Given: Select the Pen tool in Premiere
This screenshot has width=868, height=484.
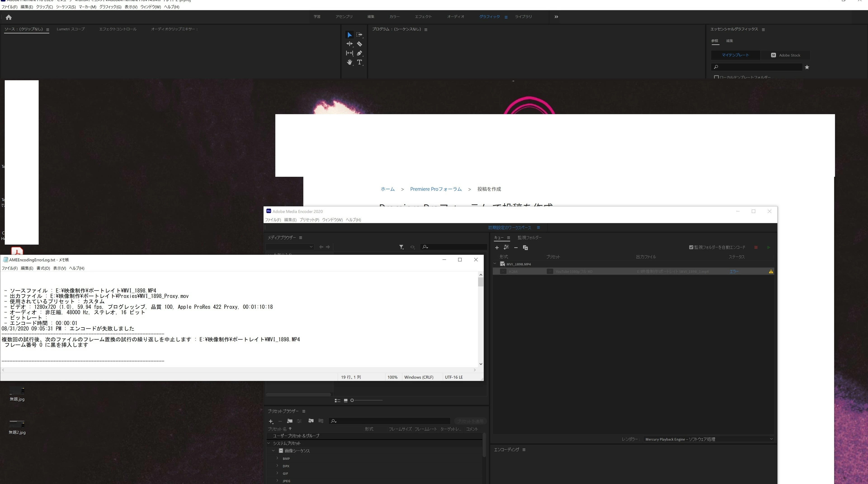Looking at the screenshot, I should (360, 53).
